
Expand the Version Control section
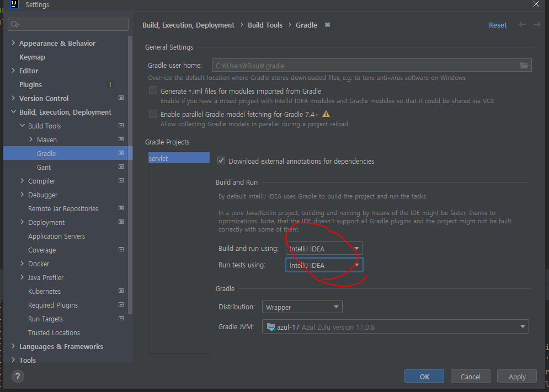13,98
